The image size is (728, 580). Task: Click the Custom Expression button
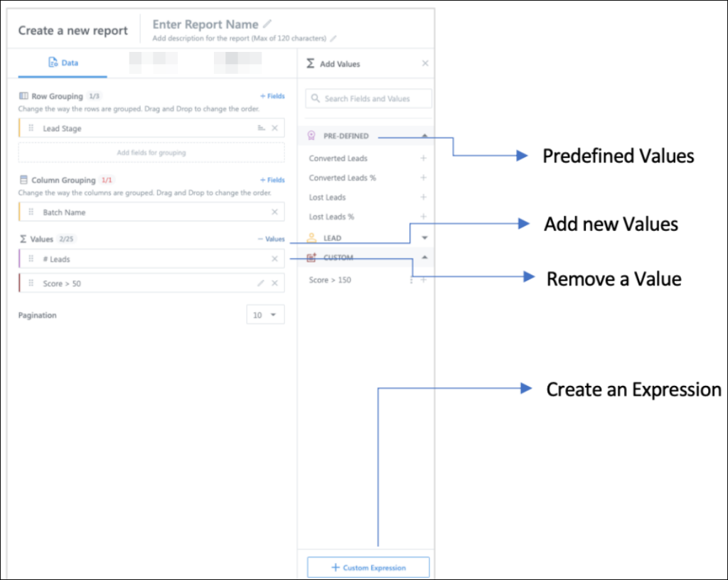point(368,566)
